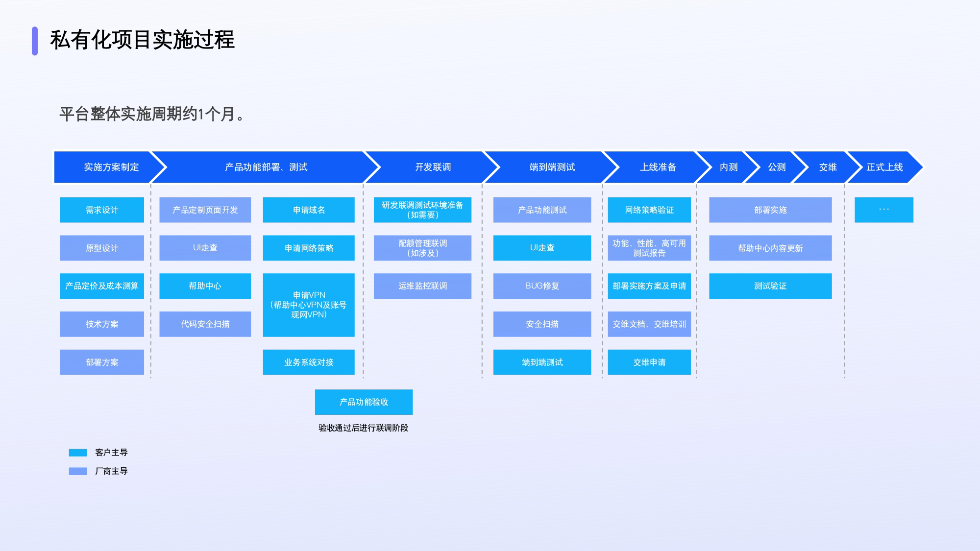This screenshot has width=980, height=551.
Task: Click the UI走查 box under 端到端测试
Action: click(542, 248)
